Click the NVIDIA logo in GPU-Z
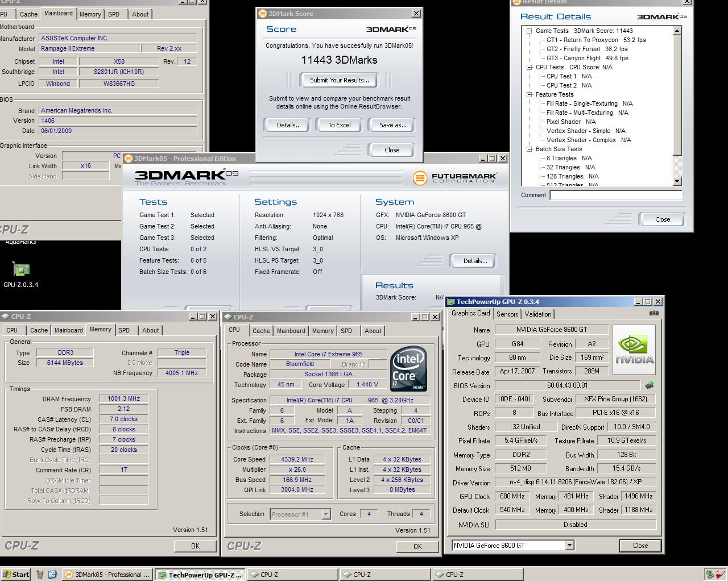 tap(634, 350)
